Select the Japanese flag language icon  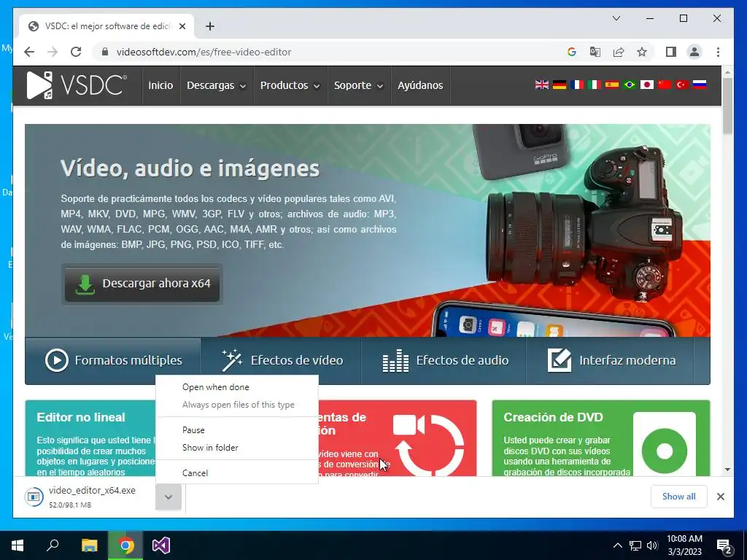pos(646,85)
